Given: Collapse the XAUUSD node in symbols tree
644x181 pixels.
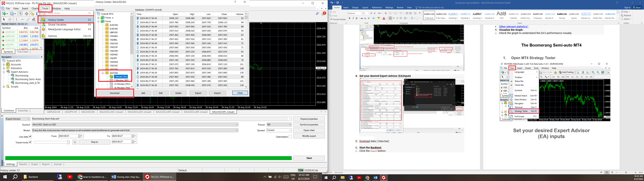Looking at the screenshot, I should pos(102,73).
